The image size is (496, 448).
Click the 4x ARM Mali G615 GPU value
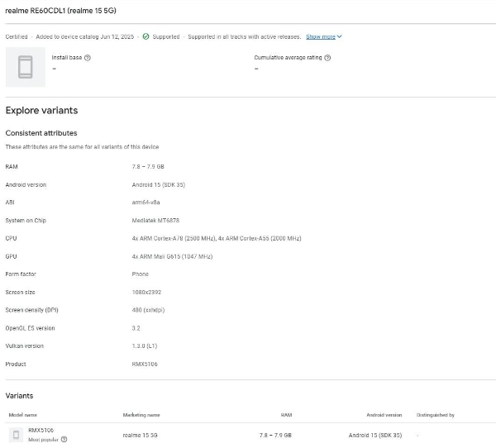pyautogui.click(x=172, y=256)
